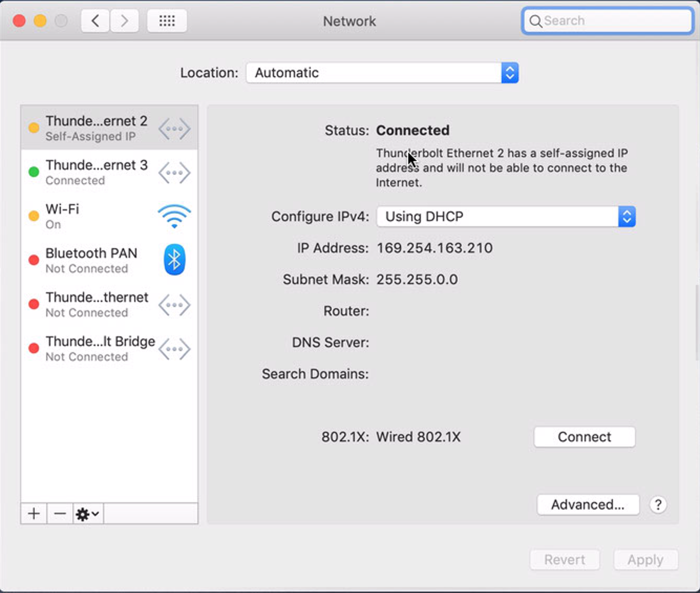
Task: Select the Thunderbolt Bridge service row
Action: [109, 348]
